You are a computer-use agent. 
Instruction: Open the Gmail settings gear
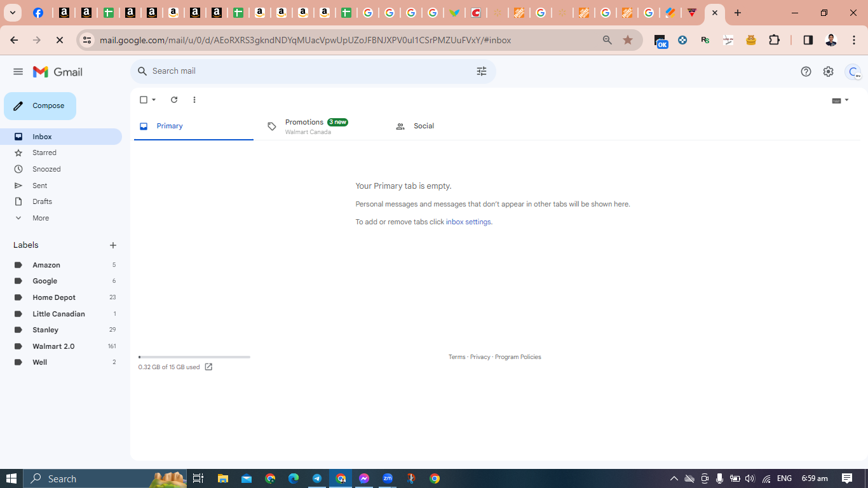tap(828, 72)
